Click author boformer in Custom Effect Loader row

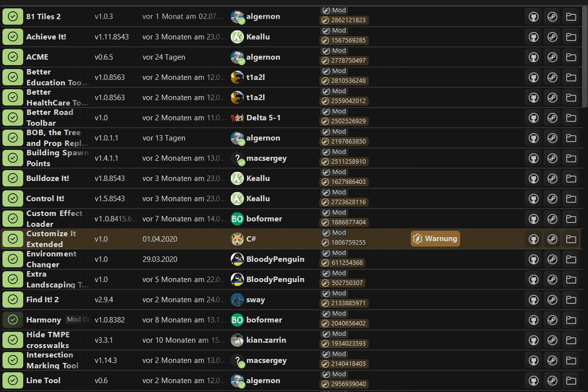click(257, 218)
